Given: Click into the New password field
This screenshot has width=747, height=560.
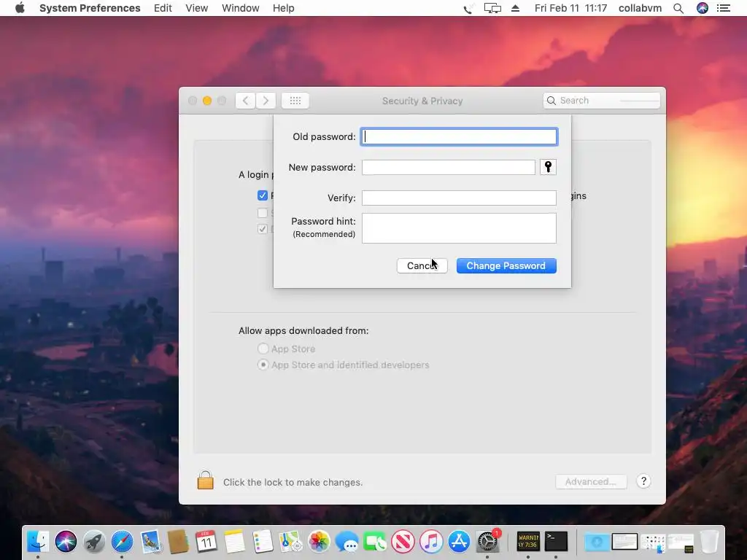Looking at the screenshot, I should tap(449, 167).
